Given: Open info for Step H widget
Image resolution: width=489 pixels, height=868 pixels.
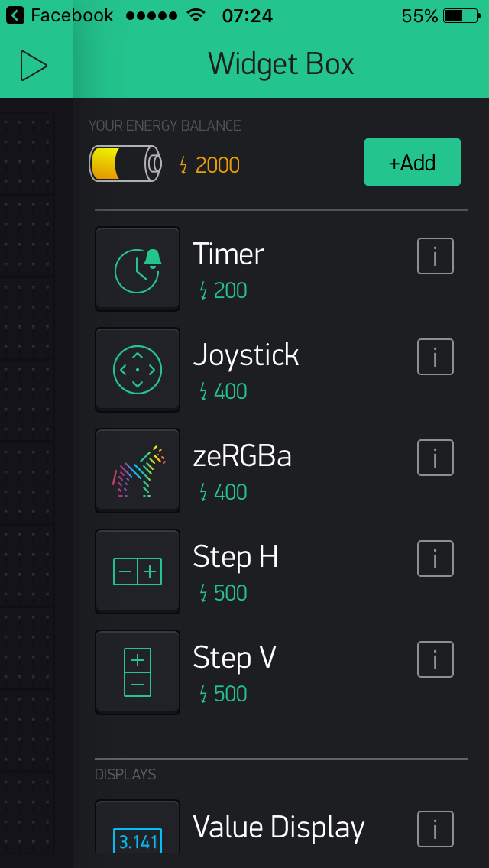Looking at the screenshot, I should (x=435, y=559).
